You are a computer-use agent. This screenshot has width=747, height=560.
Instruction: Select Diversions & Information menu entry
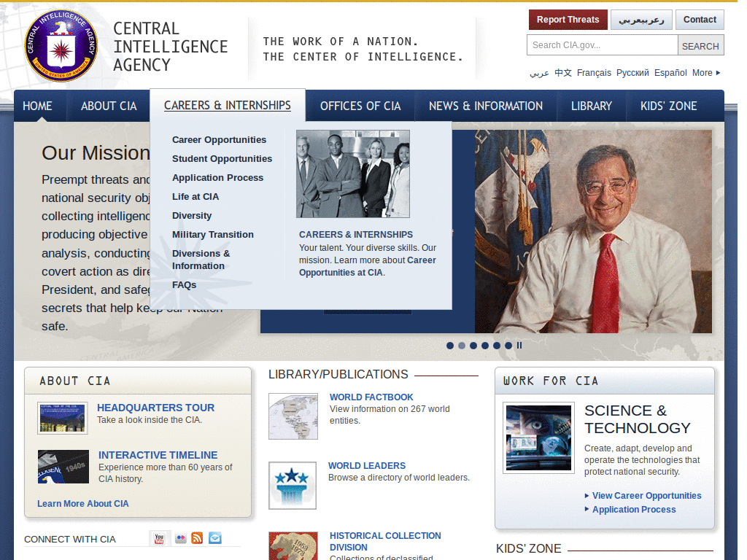click(201, 260)
